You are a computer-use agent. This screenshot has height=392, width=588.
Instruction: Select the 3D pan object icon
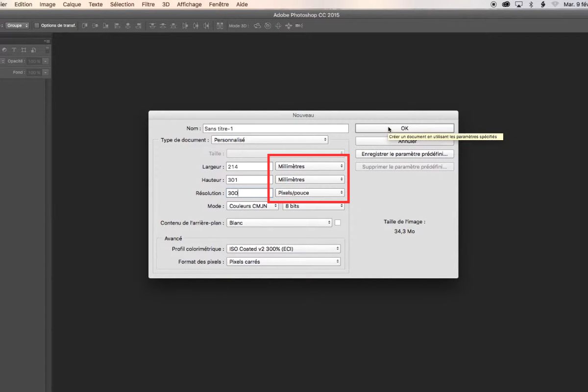pos(278,25)
